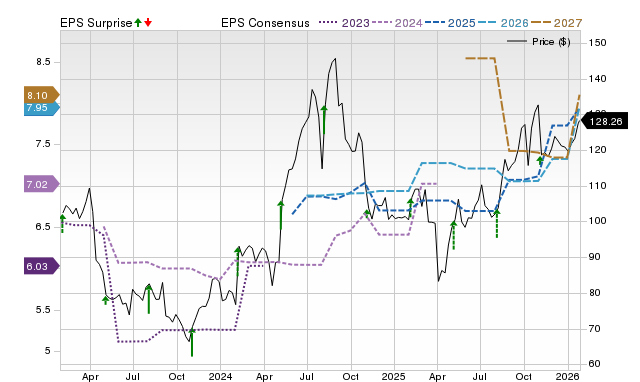Screen dimensions: 640x382
Task: Click the 150 right axis price label
Action: click(598, 42)
